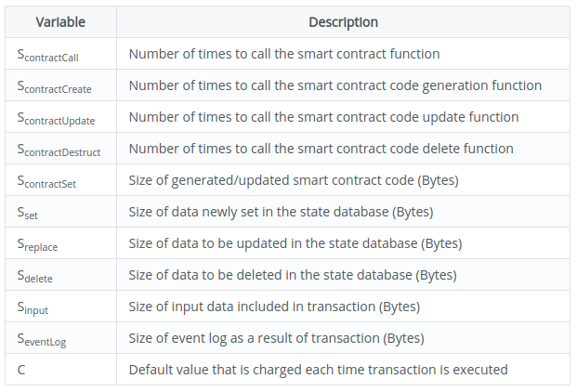Select the SeventLog variable cell
The width and height of the screenshot is (577, 392).
42,339
